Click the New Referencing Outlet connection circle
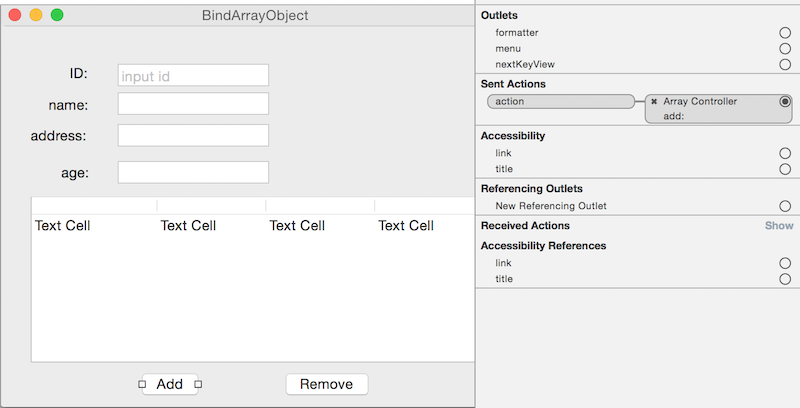The width and height of the screenshot is (800, 408). pyautogui.click(x=785, y=206)
